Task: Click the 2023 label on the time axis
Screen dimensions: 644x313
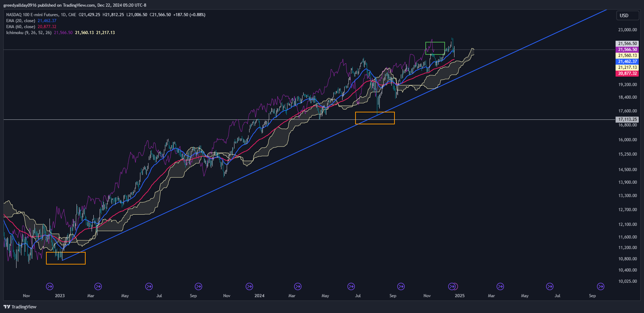Action: pos(60,296)
